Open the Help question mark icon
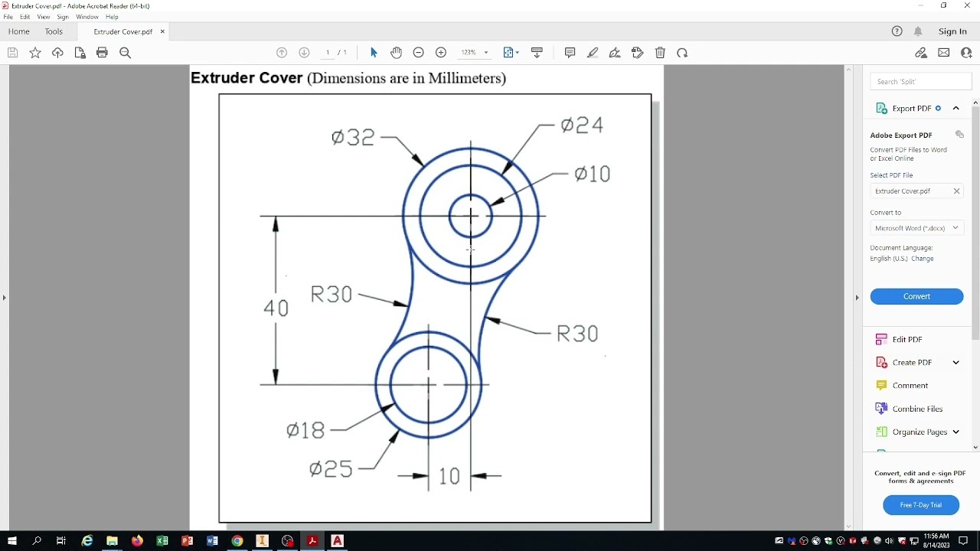 897,31
